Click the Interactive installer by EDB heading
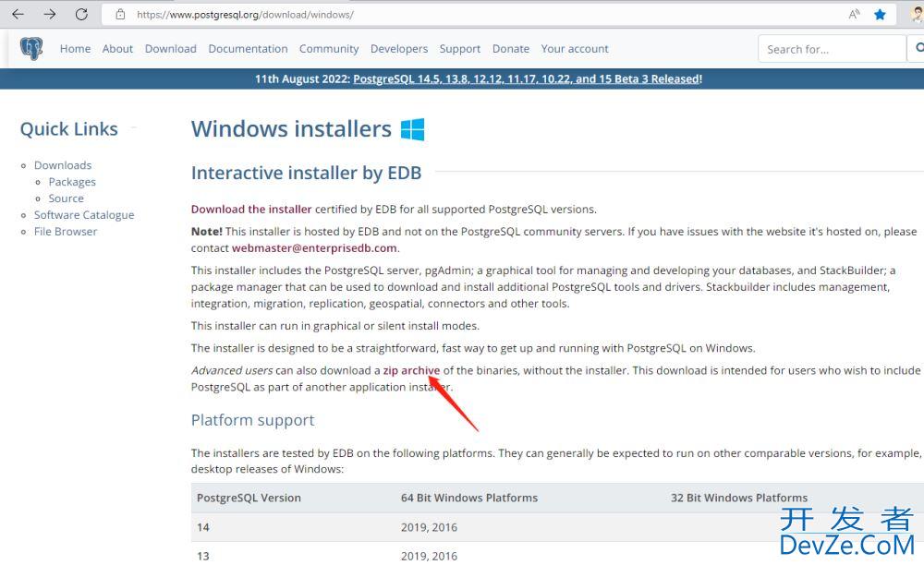 tap(306, 173)
